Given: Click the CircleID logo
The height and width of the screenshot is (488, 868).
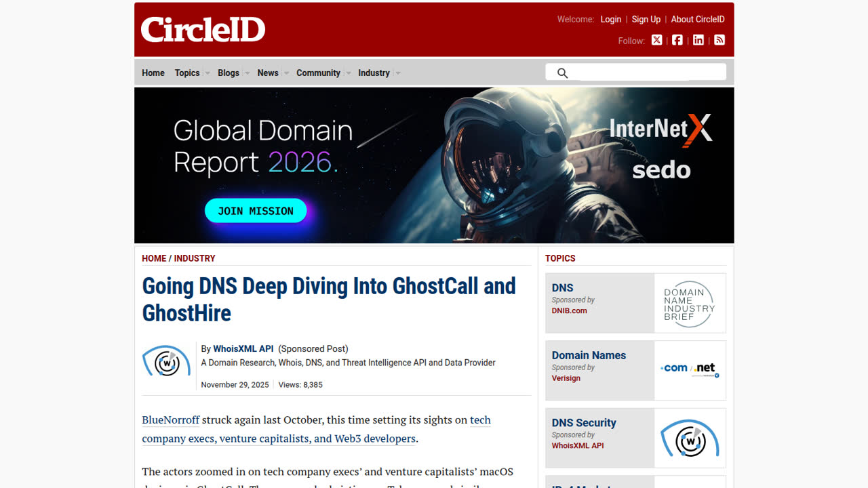Looking at the screenshot, I should click(x=203, y=29).
